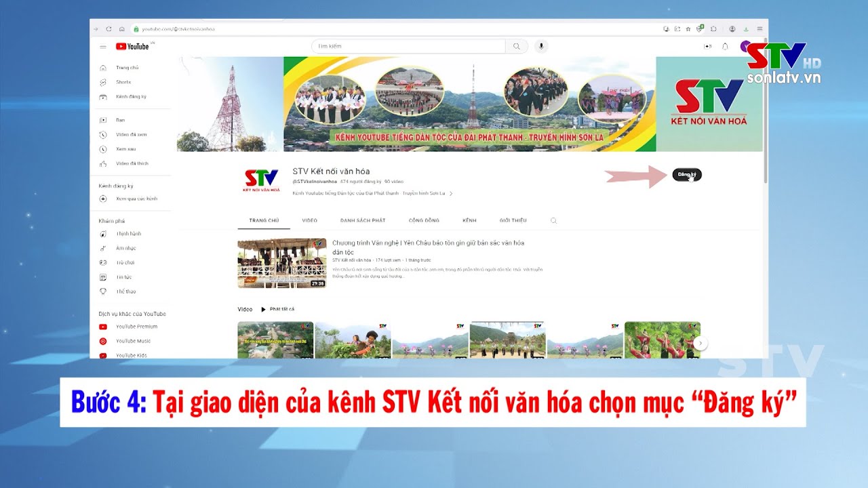Image resolution: width=868 pixels, height=488 pixels.
Task: Open the YouTube hamburger guide menu
Action: click(x=103, y=47)
